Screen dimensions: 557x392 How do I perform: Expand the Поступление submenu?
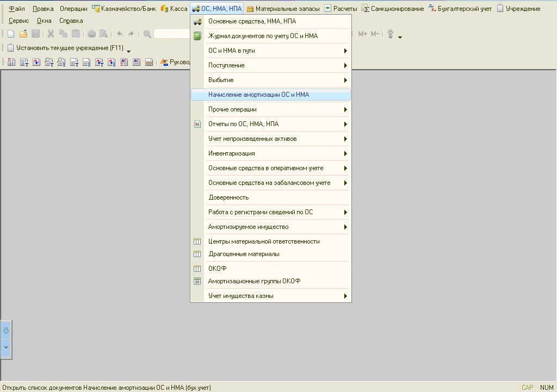click(271, 65)
